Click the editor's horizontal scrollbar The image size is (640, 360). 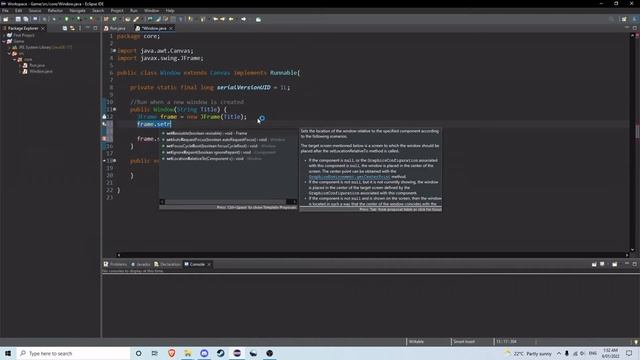373,255
